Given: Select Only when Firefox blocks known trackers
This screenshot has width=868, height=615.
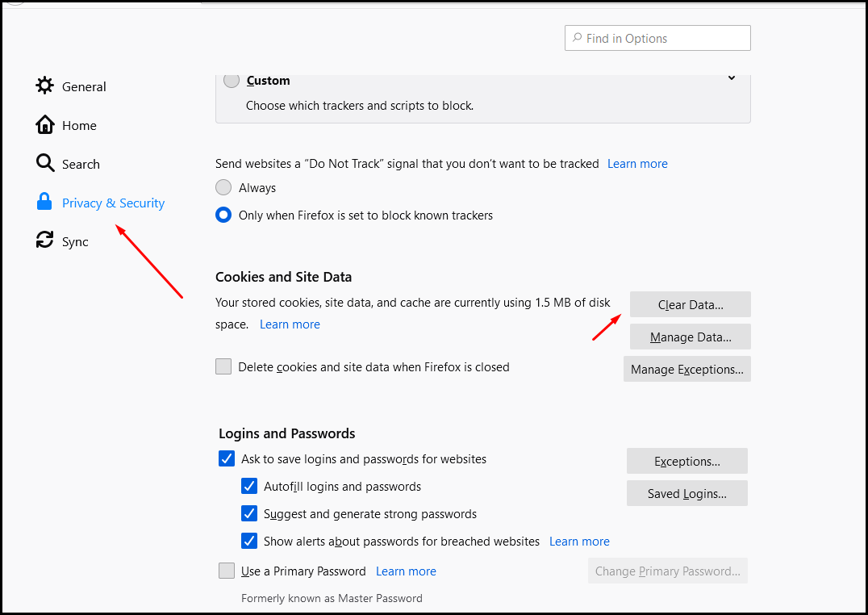Looking at the screenshot, I should click(223, 215).
